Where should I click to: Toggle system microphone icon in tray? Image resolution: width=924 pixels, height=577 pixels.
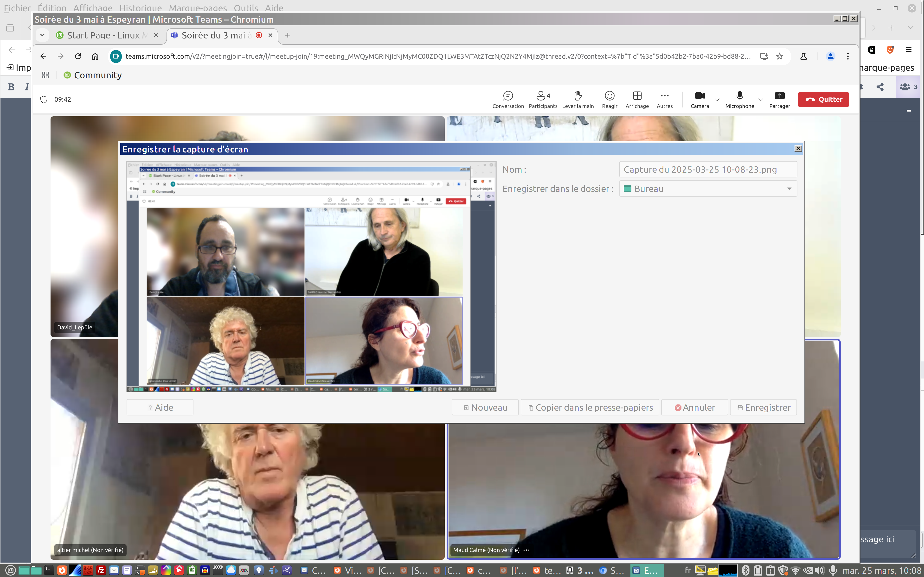833,570
